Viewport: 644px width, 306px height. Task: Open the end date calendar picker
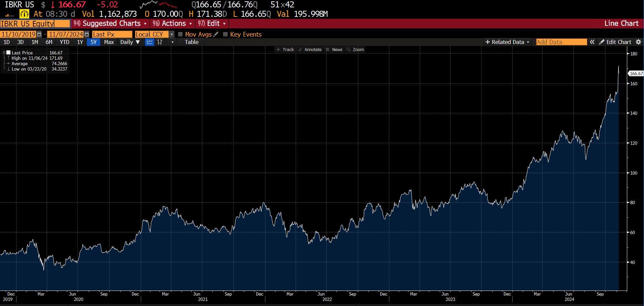click(x=87, y=34)
